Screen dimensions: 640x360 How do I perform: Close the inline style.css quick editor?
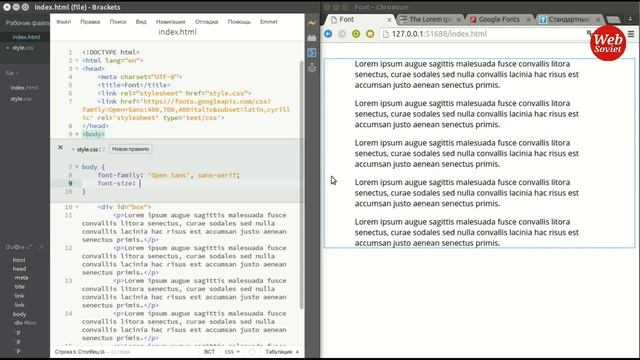pos(60,147)
